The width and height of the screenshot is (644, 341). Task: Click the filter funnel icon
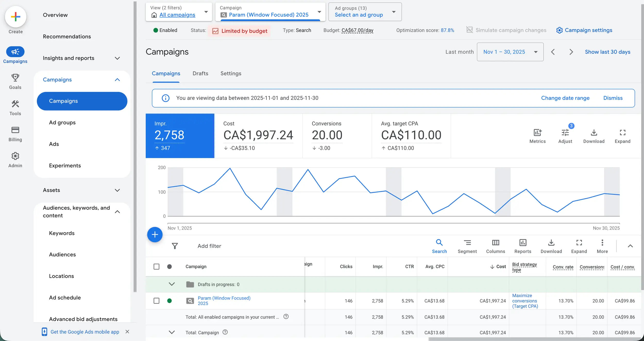(x=175, y=246)
